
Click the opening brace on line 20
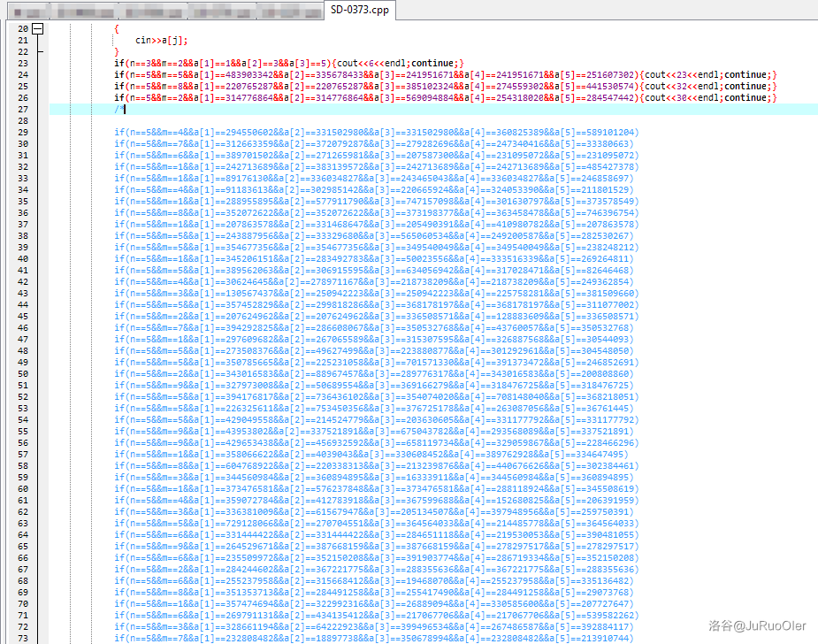coord(116,28)
